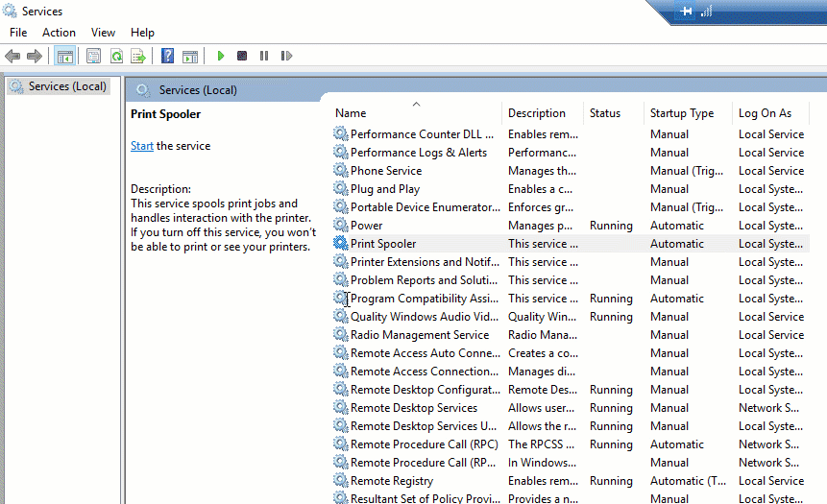Open the Action menu
This screenshot has height=504, width=827.
(59, 33)
